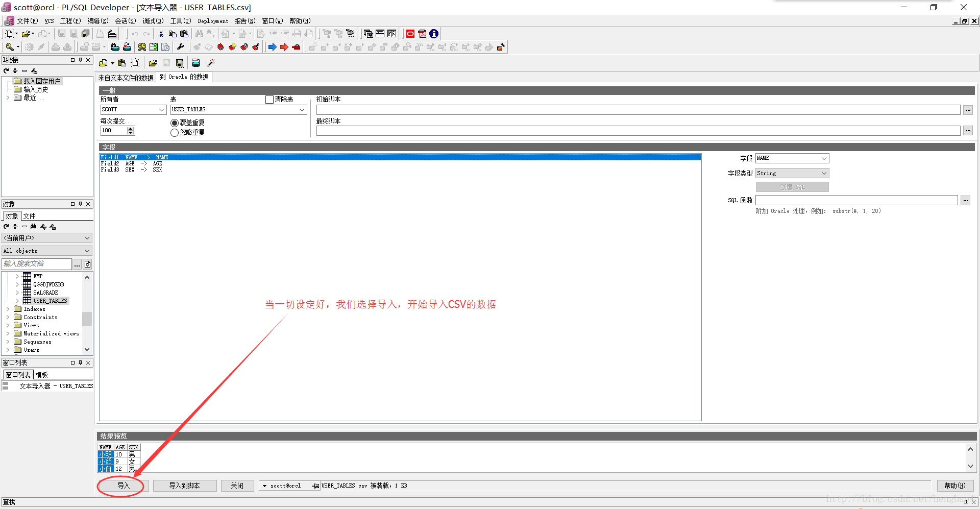This screenshot has width=980, height=509.
Task: Click the binoculars find icon in Objects panel
Action: 34,227
